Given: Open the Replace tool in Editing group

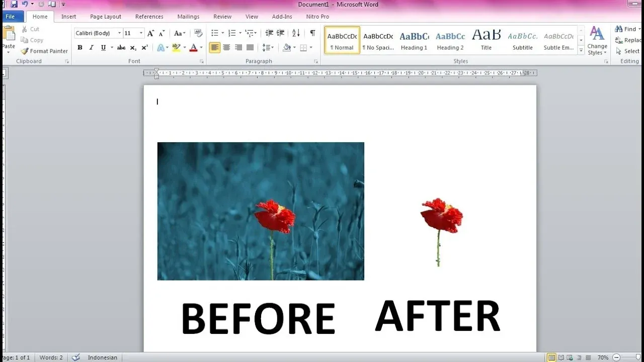Looking at the screenshot, I should click(x=630, y=40).
